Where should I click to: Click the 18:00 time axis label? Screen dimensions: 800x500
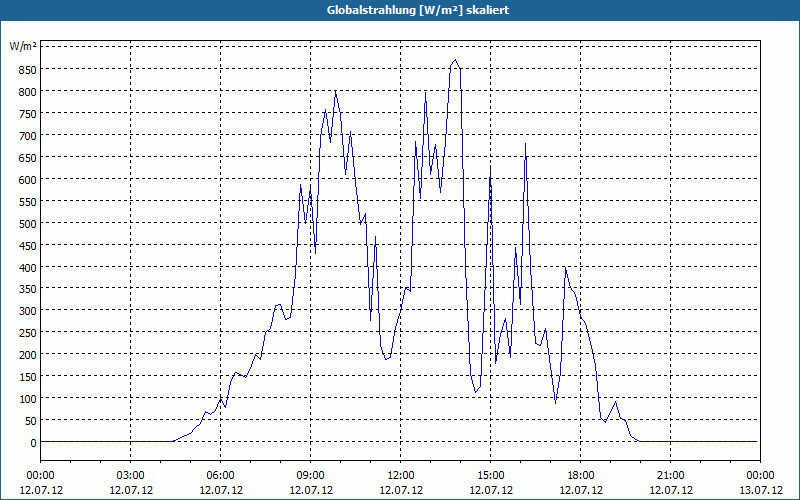tap(581, 476)
